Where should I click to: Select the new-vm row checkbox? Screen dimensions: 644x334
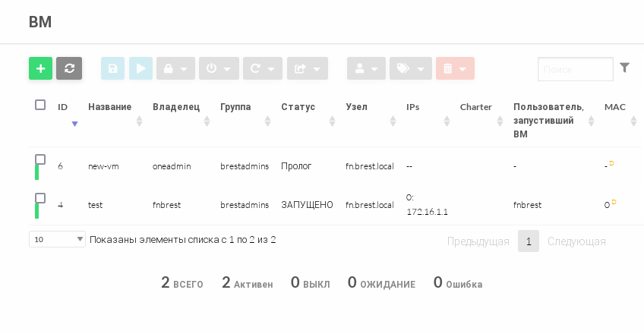point(40,159)
